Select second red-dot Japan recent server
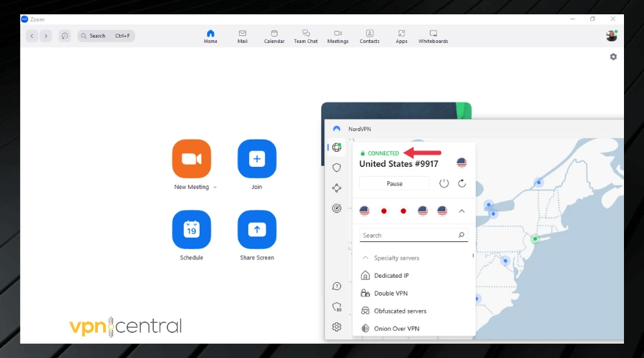This screenshot has height=358, width=644. pyautogui.click(x=404, y=211)
